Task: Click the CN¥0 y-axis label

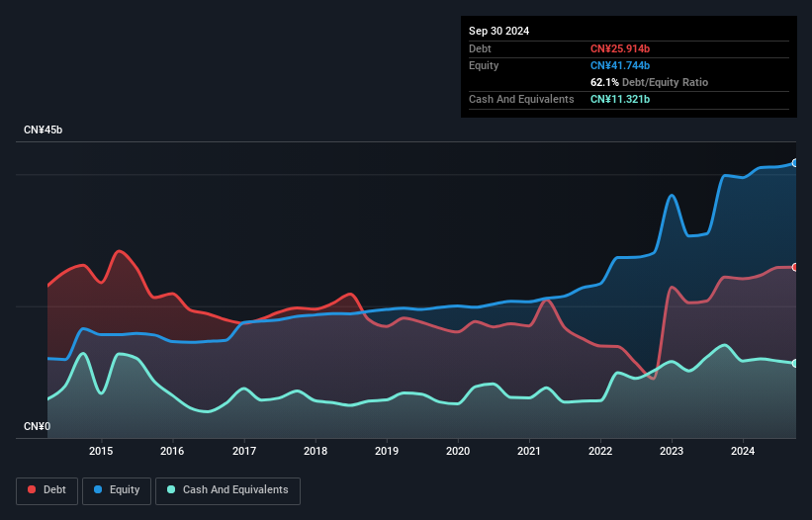Action: coord(38,426)
